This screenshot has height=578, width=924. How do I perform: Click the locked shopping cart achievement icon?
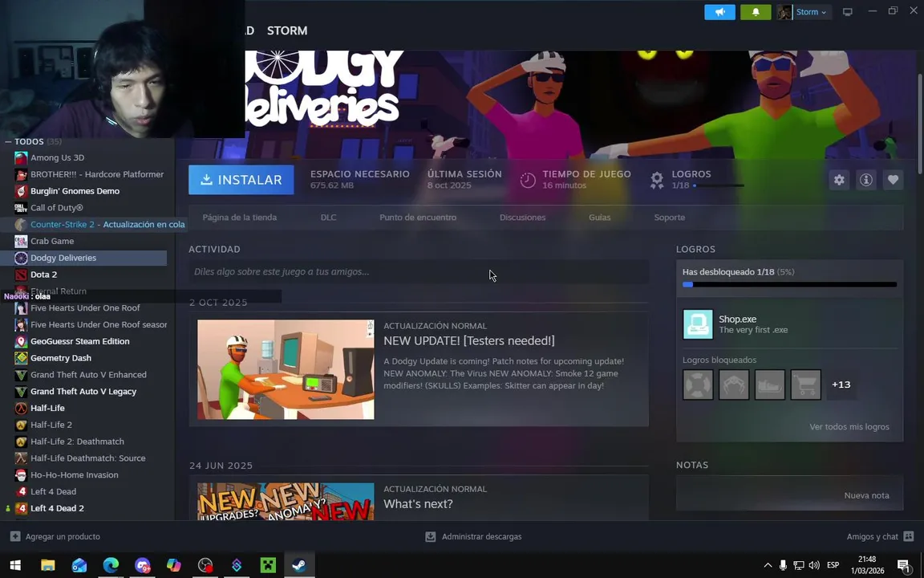[805, 385]
